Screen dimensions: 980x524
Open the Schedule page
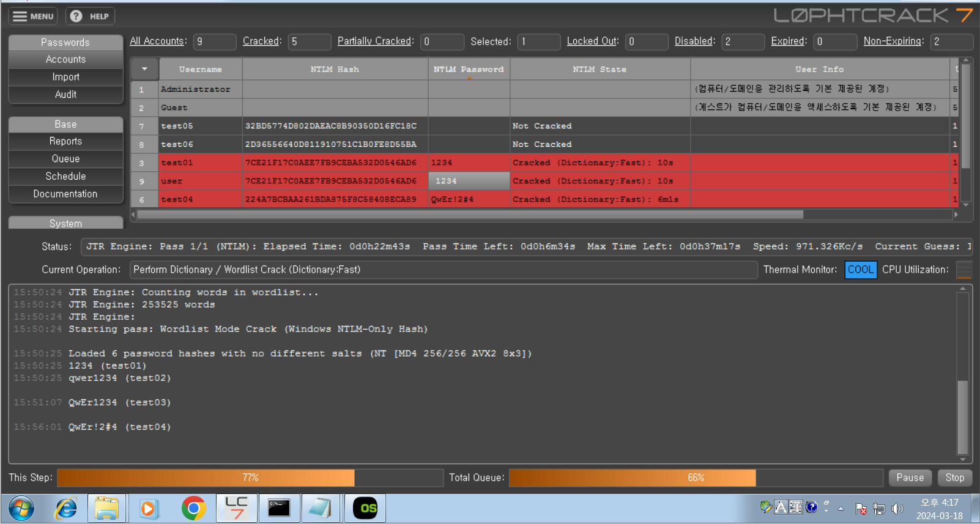coord(65,176)
